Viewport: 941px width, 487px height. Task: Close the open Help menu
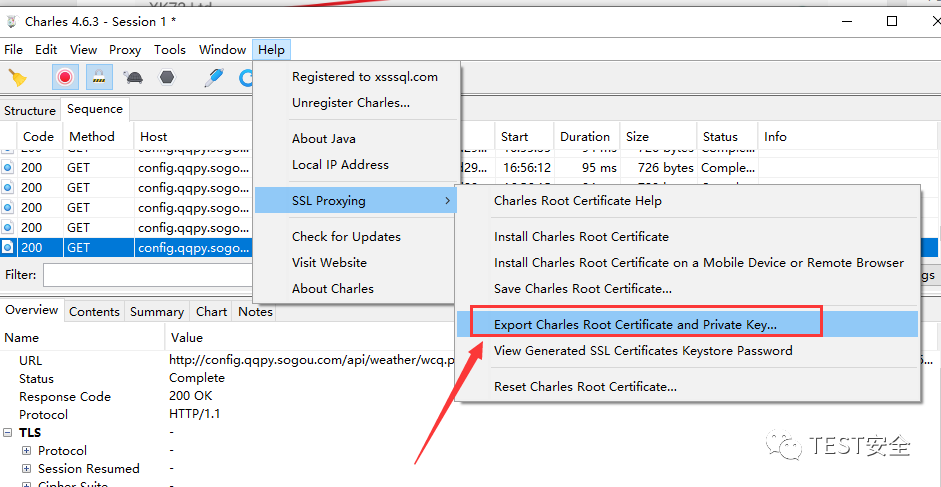pos(272,50)
